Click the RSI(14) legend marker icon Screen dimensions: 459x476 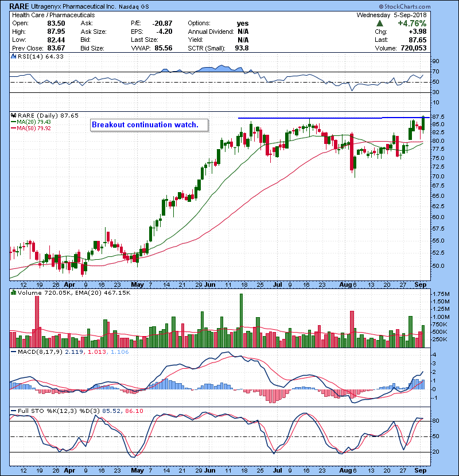point(13,56)
